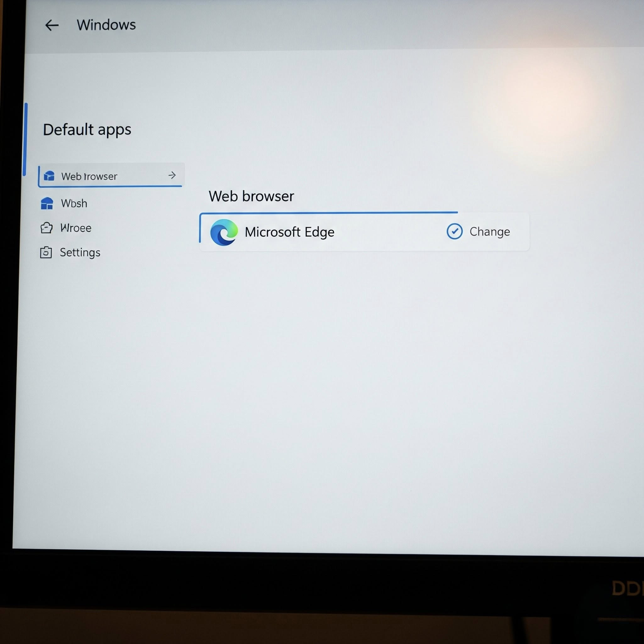
Task: Click the Microsoft Edge logo icon
Action: [224, 232]
